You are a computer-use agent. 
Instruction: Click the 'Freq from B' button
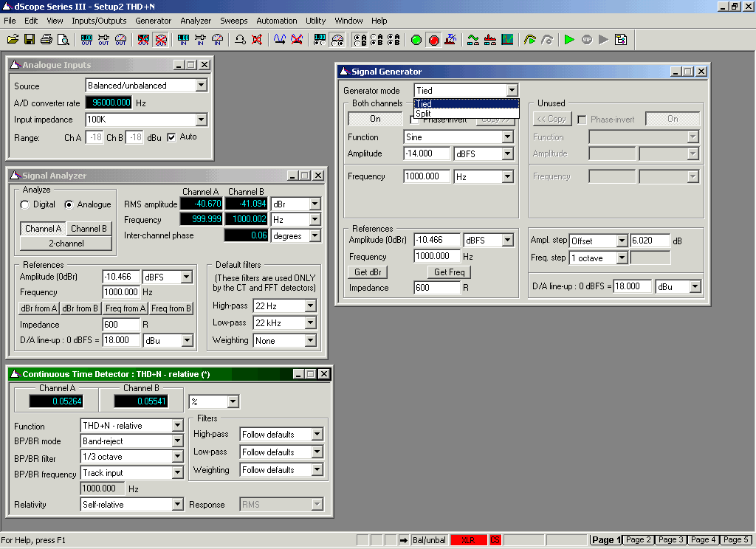[171, 308]
